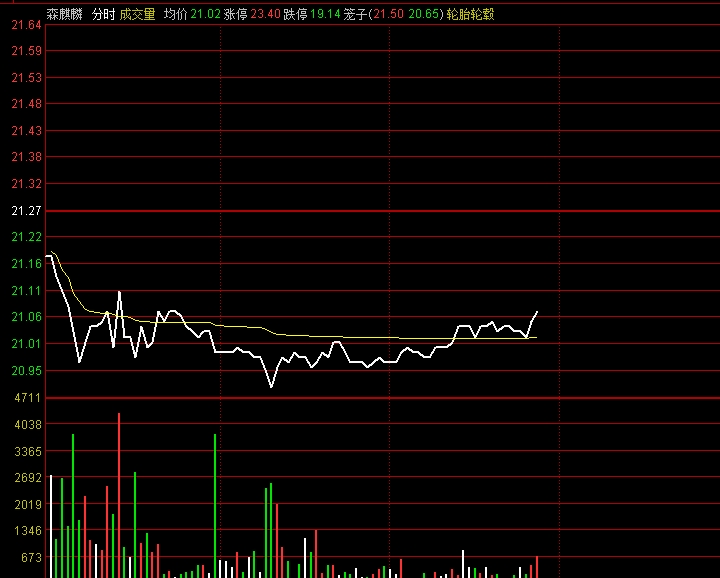Click the 2019 volume axis label
The image size is (720, 578).
click(x=28, y=505)
